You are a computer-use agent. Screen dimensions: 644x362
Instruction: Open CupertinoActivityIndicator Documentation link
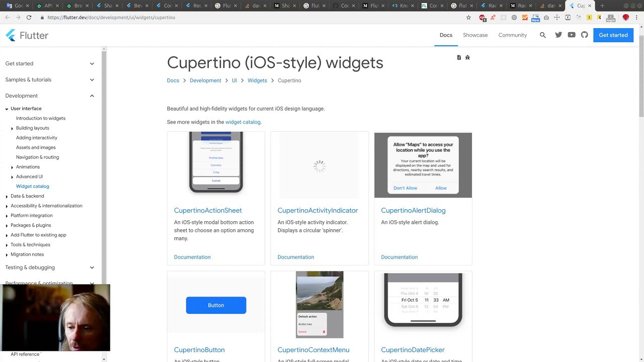[x=296, y=257]
